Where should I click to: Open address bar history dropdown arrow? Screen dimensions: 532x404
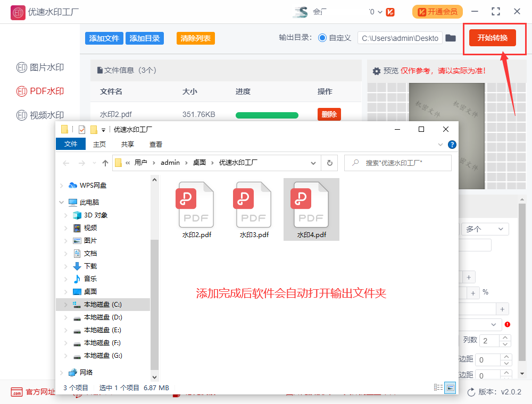[313, 163]
